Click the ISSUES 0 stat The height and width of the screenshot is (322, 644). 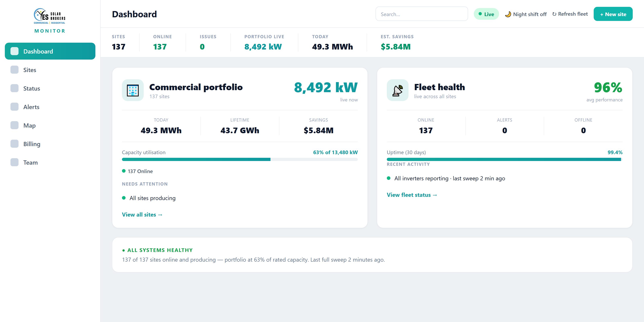(x=208, y=43)
